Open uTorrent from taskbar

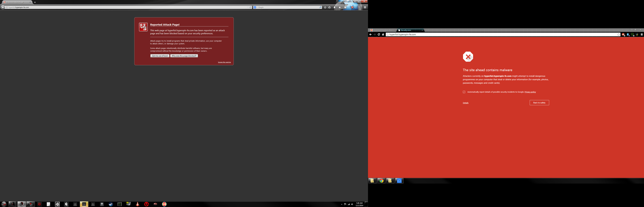pyautogui.click(x=146, y=204)
